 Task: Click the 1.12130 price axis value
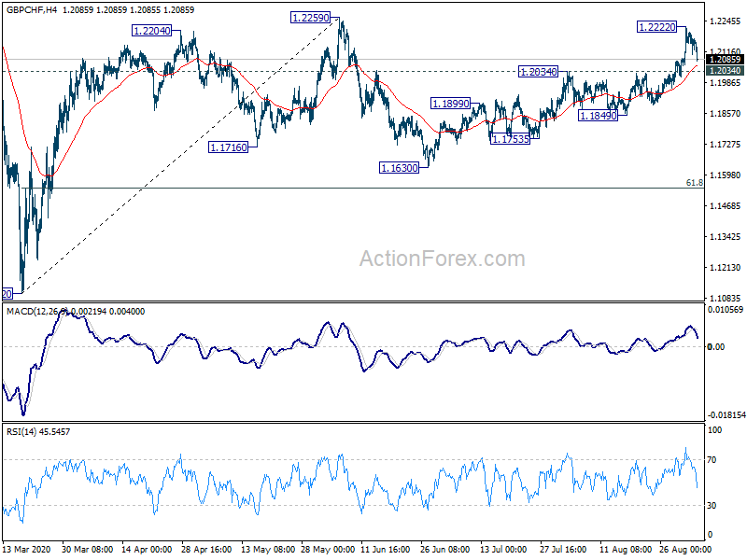pos(726,268)
